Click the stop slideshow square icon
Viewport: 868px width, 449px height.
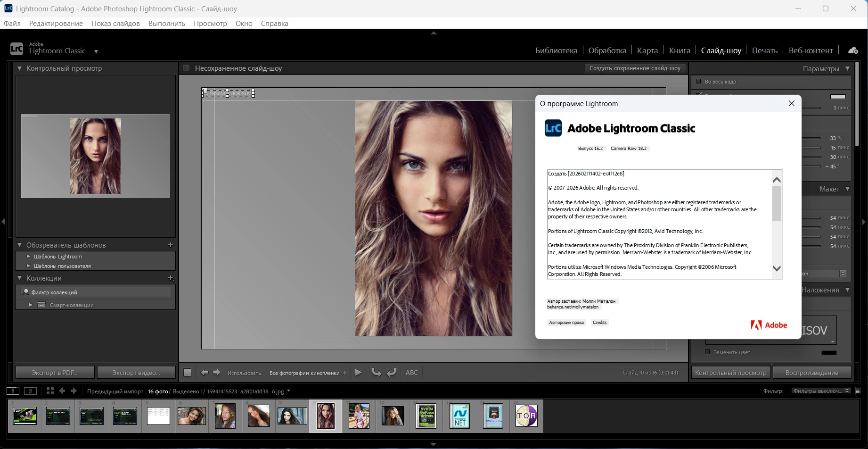pyautogui.click(x=187, y=373)
